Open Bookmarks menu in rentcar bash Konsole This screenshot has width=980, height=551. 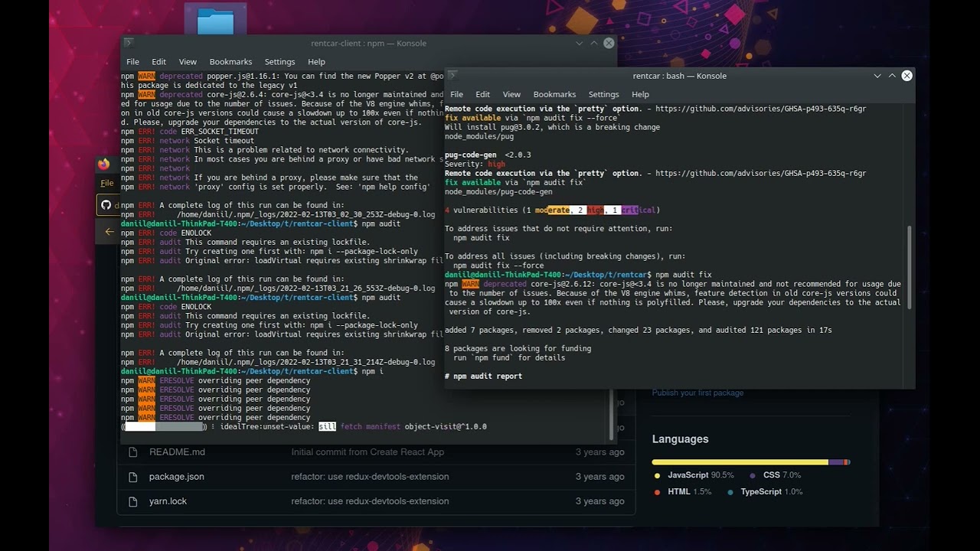click(x=554, y=94)
